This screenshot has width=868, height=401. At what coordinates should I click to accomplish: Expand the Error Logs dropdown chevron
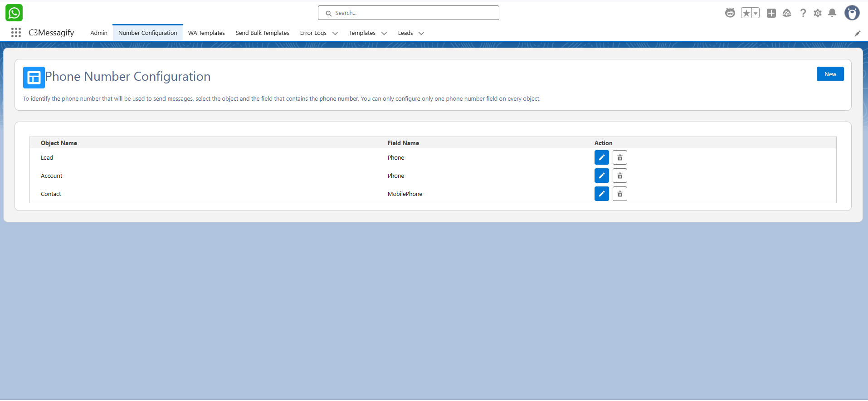[x=335, y=33]
